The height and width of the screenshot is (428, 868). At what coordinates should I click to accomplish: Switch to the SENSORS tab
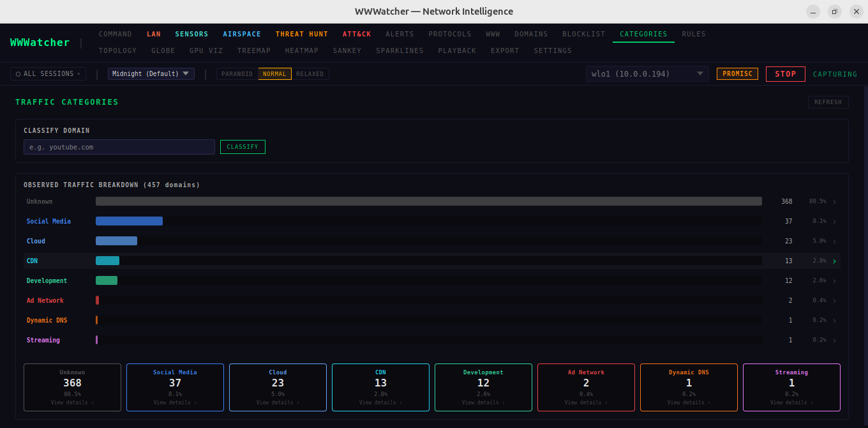pyautogui.click(x=192, y=34)
